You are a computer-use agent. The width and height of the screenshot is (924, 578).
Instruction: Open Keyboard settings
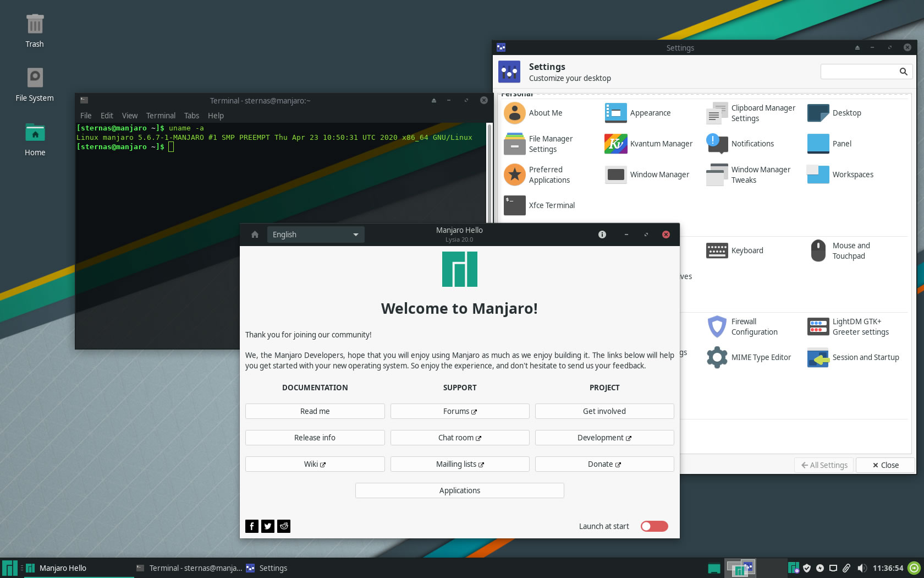(x=735, y=250)
